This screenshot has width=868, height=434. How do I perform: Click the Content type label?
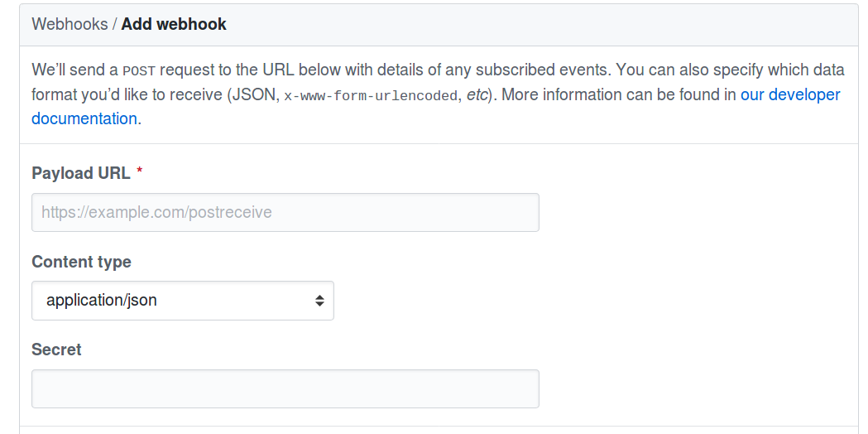81,262
